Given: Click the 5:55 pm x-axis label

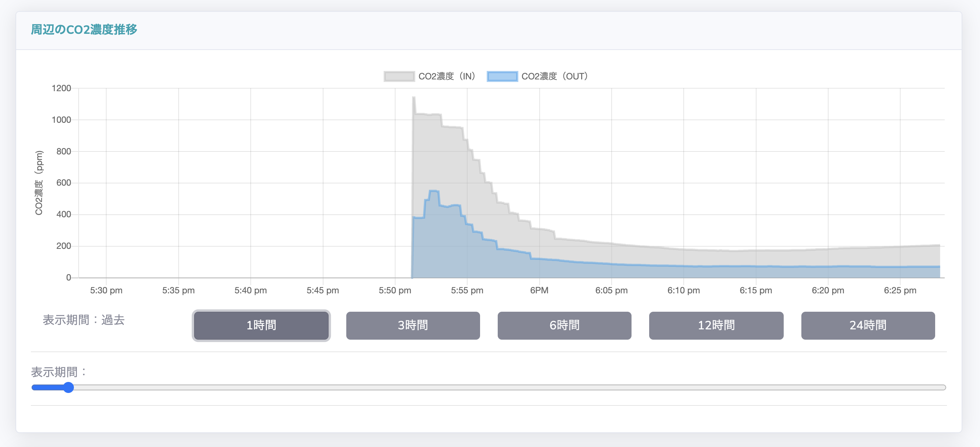Looking at the screenshot, I should 467,290.
